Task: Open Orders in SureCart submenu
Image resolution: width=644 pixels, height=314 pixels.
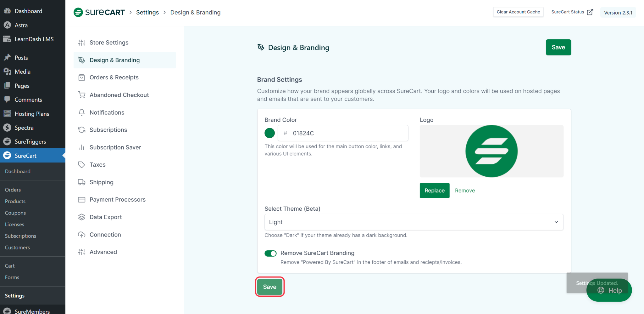Action: [13, 190]
